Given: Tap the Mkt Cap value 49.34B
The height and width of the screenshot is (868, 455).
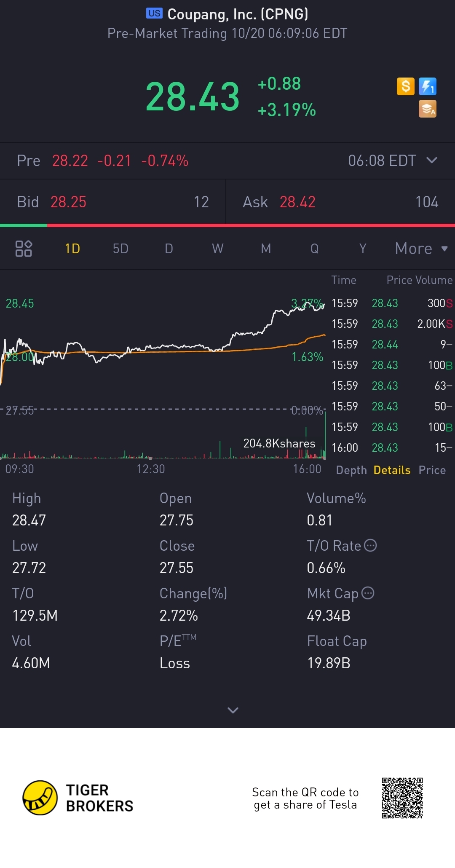Looking at the screenshot, I should [329, 616].
